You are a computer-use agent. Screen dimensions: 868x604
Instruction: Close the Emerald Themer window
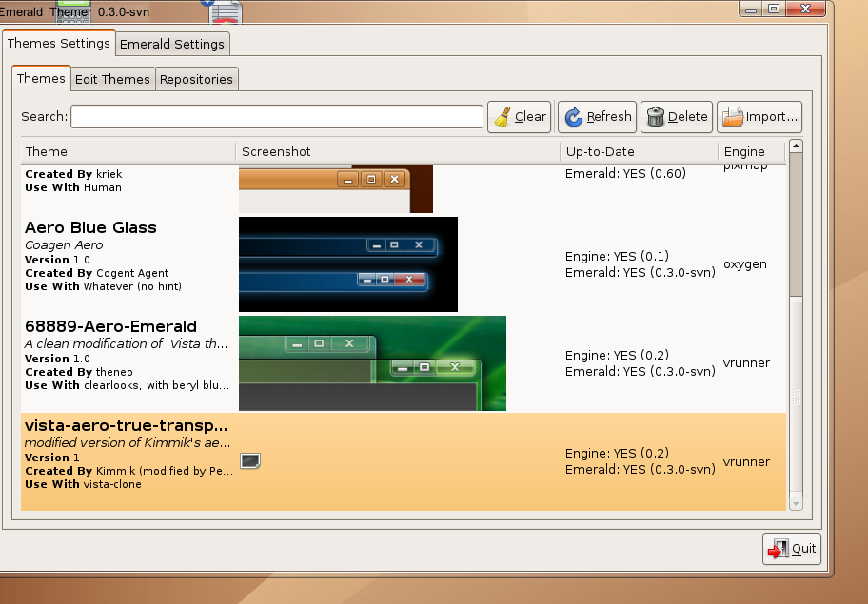[x=805, y=9]
